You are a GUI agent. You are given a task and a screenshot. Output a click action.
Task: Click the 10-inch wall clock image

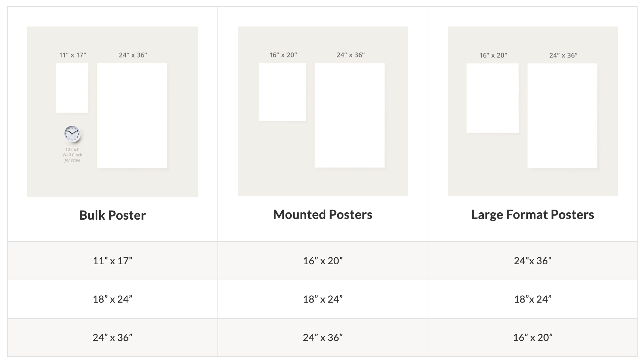(73, 134)
